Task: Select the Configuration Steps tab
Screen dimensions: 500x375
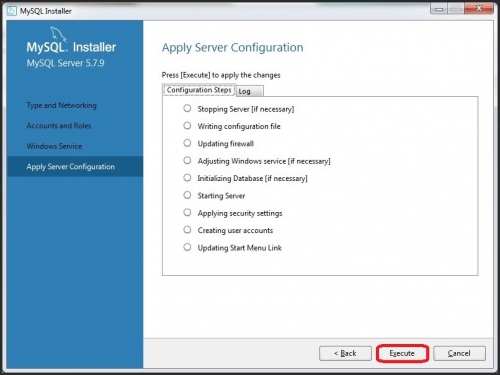Action: (199, 90)
